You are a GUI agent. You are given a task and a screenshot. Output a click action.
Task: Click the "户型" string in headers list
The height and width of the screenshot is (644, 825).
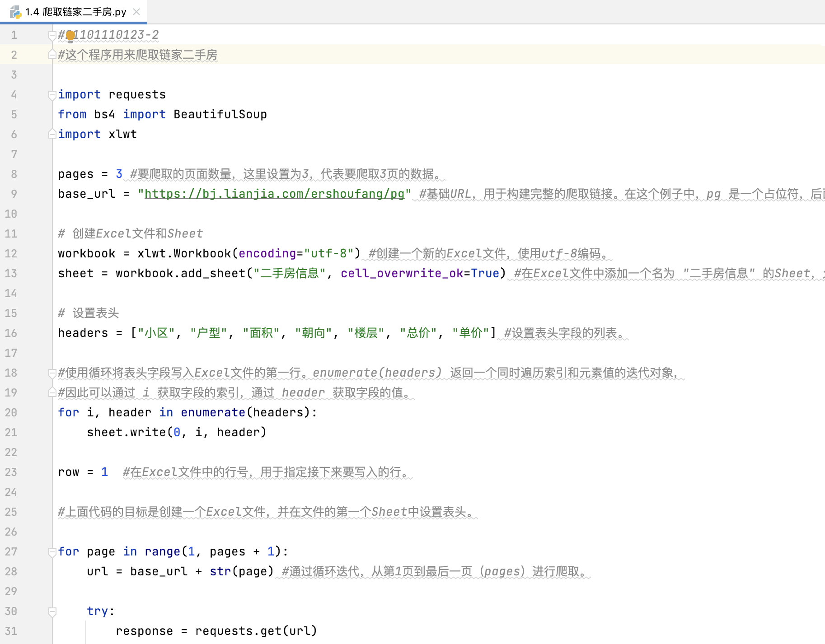208,333
